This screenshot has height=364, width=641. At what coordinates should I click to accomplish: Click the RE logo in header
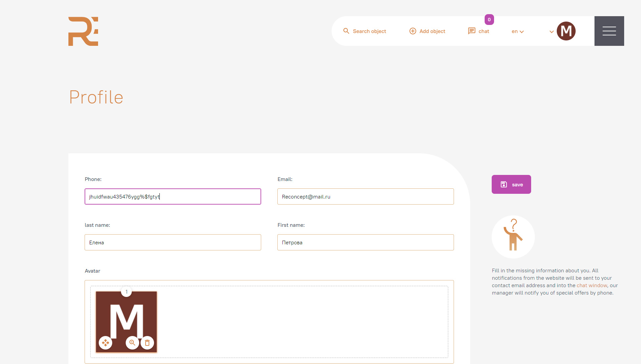(83, 31)
